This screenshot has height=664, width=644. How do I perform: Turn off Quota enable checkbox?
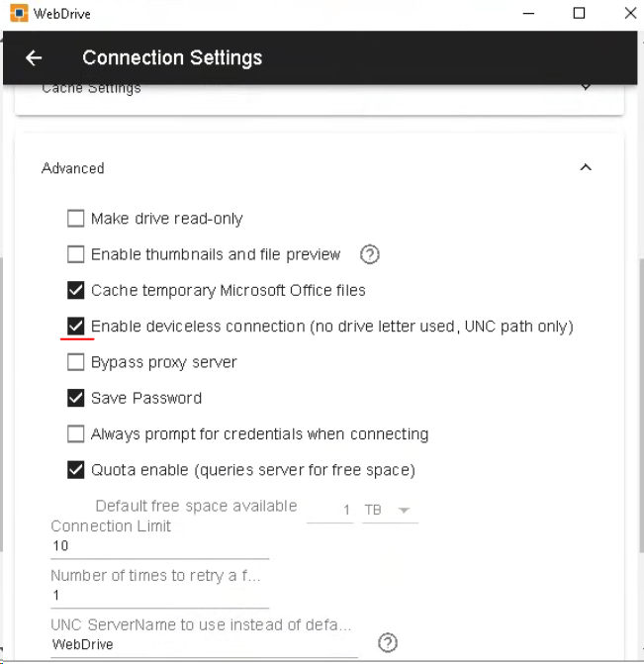[76, 469]
